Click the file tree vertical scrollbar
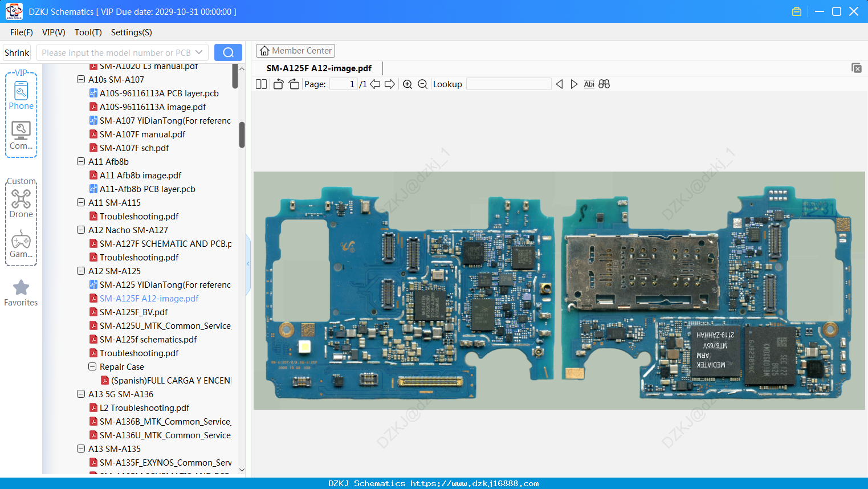Image resolution: width=868 pixels, height=489 pixels. coord(242,135)
